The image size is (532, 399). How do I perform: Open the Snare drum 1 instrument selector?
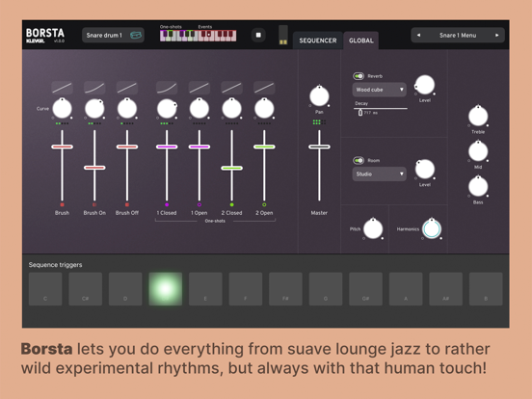coord(113,35)
